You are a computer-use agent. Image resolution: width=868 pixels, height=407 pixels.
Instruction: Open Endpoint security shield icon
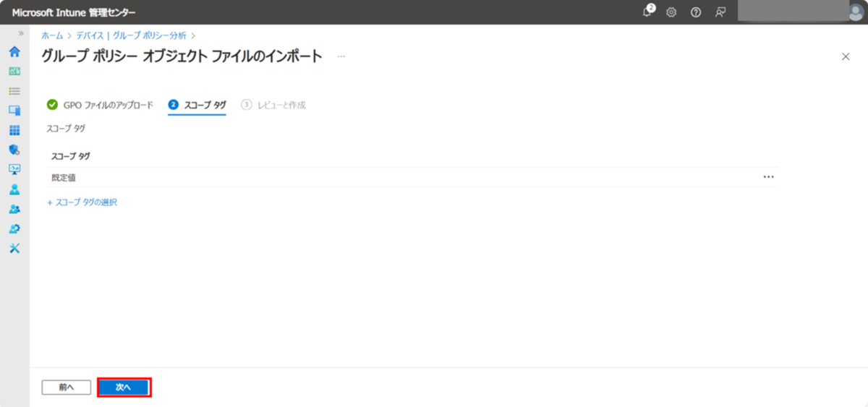pos(14,150)
